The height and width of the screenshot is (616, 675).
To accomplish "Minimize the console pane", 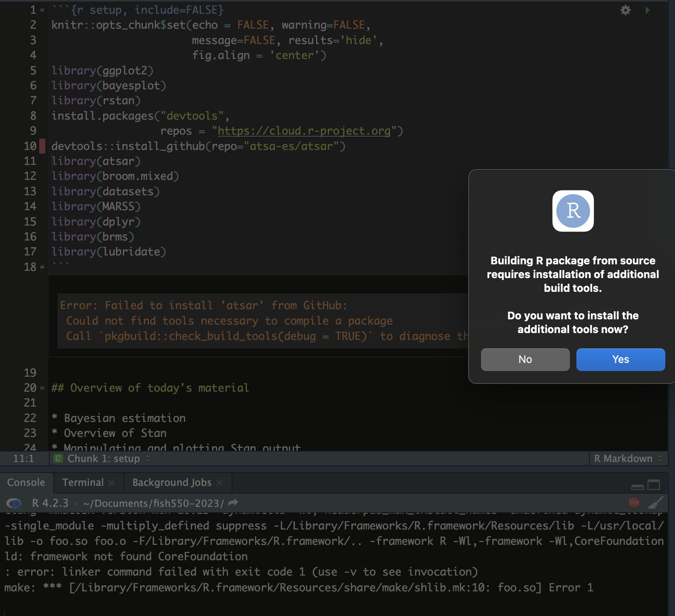I will click(637, 487).
